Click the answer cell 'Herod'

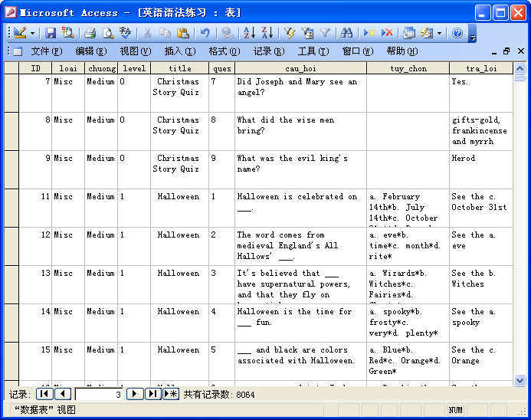[481, 169]
